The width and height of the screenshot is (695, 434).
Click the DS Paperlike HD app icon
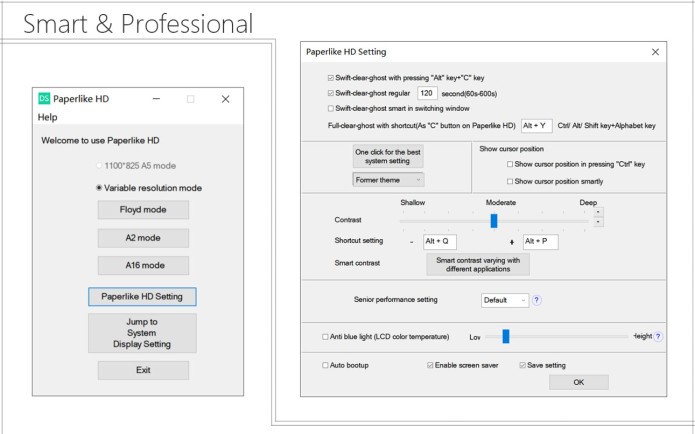(x=44, y=98)
